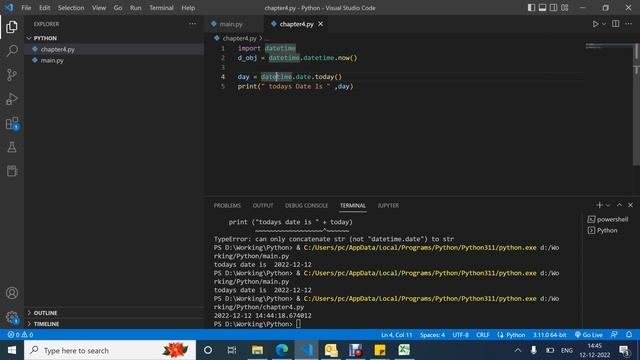This screenshot has width=640, height=360.
Task: Open the Jupyter notebook-style icon in activity bar
Action: point(12,171)
